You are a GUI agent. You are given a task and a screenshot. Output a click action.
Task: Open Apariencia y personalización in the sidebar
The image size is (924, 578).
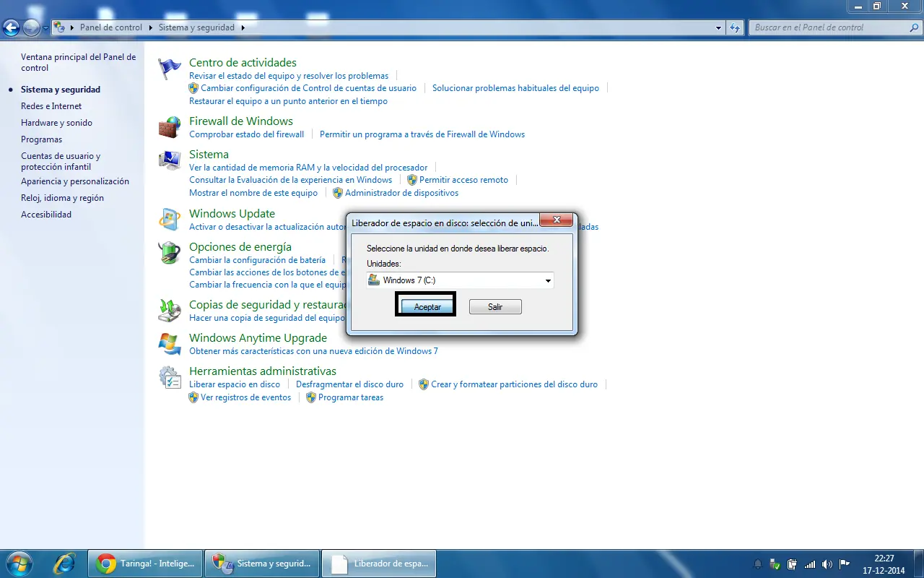75,181
